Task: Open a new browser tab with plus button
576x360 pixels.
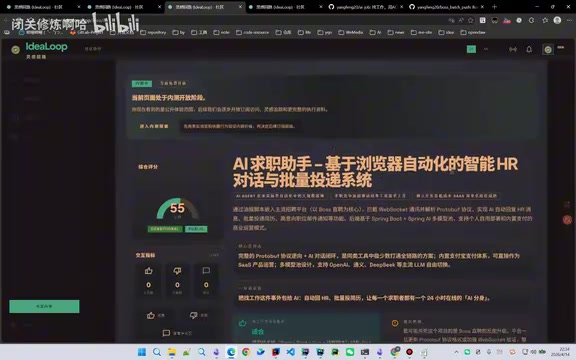Action: [x=494, y=7]
